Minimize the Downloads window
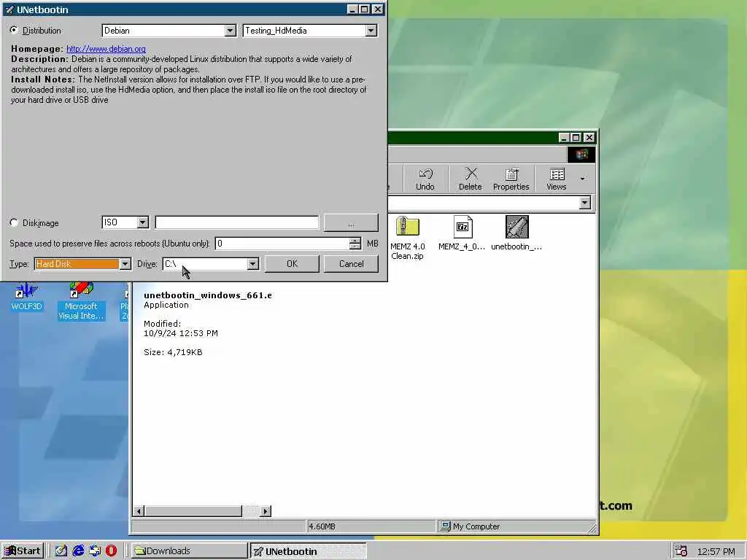This screenshot has height=560, width=747. (564, 138)
